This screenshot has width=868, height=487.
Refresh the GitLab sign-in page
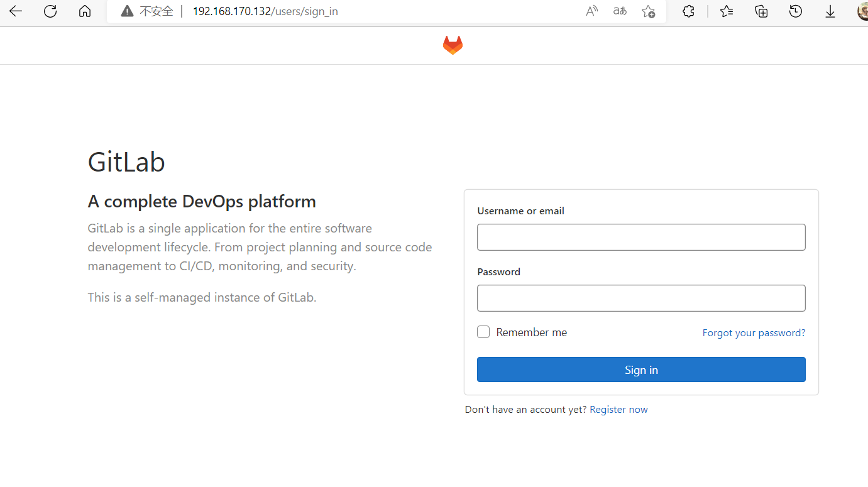50,11
